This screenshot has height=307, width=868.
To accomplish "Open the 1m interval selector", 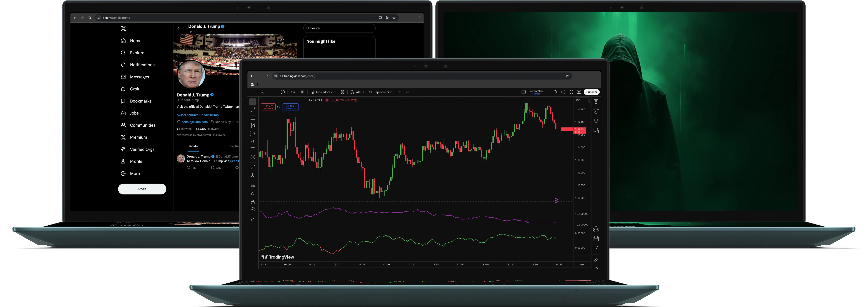I will [x=293, y=92].
